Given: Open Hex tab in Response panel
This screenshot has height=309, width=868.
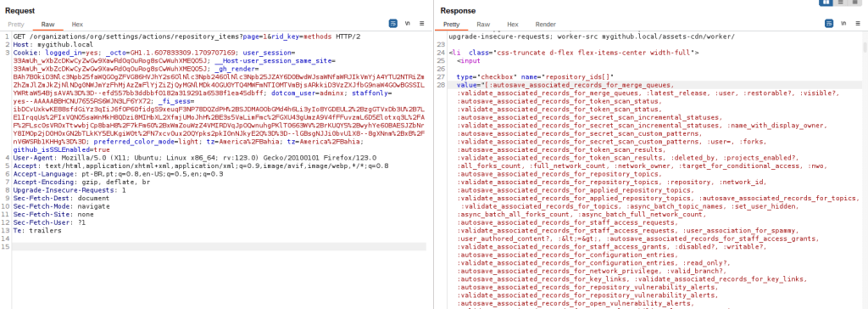Looking at the screenshot, I should coord(513,25).
